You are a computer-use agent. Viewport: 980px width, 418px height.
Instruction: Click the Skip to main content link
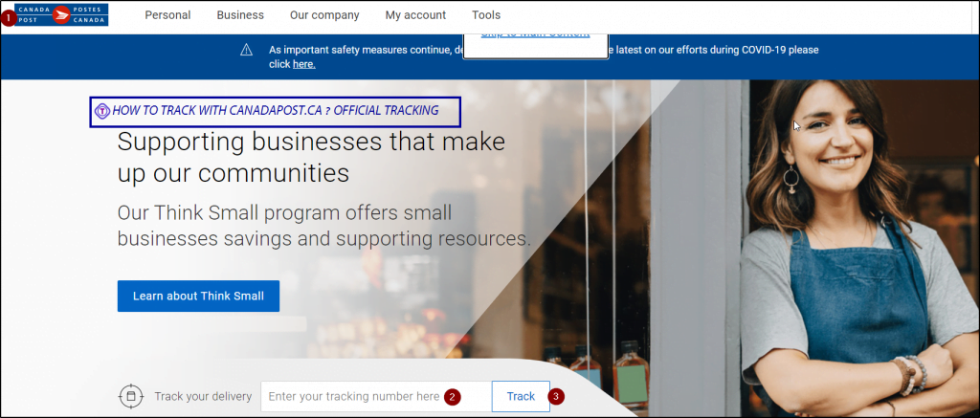pyautogui.click(x=535, y=34)
